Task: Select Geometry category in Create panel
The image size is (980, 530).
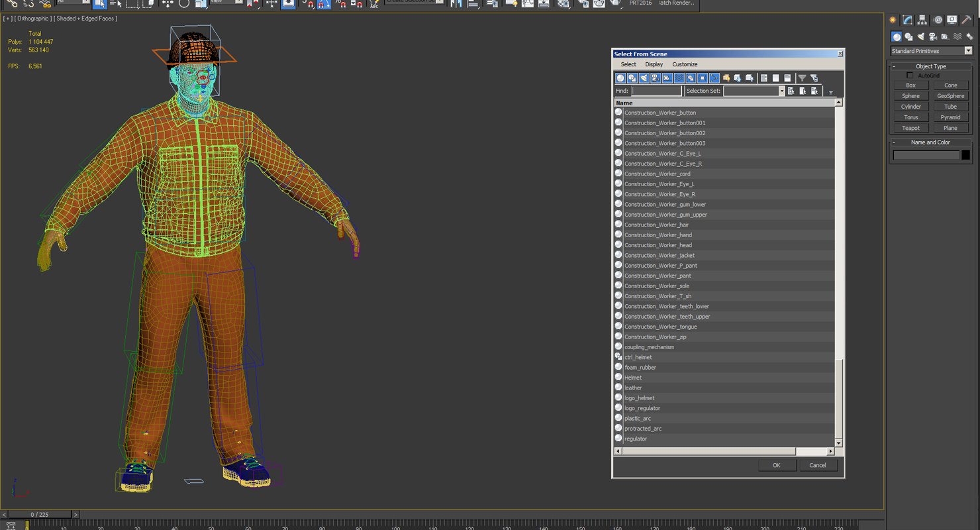Action: click(897, 37)
